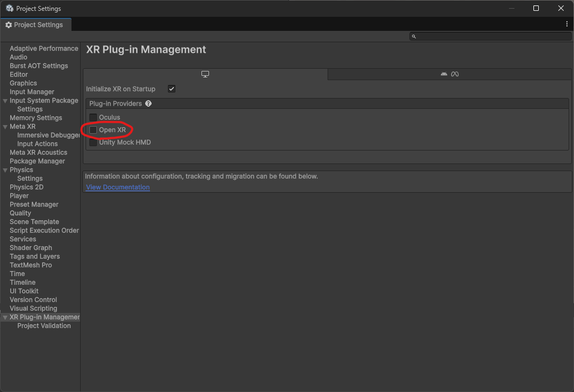
Task: Select XR Plug-in Management entry
Action: coord(44,317)
